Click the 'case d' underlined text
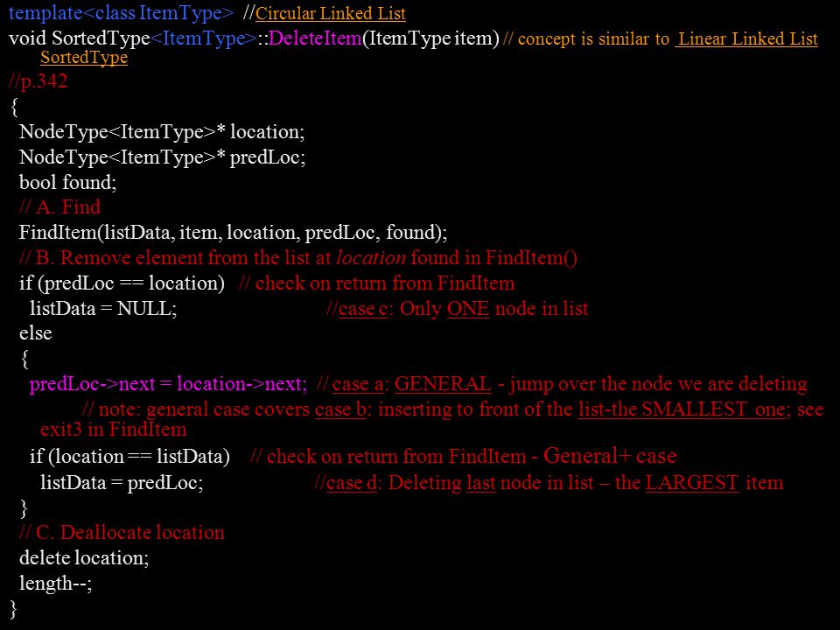 [x=352, y=483]
